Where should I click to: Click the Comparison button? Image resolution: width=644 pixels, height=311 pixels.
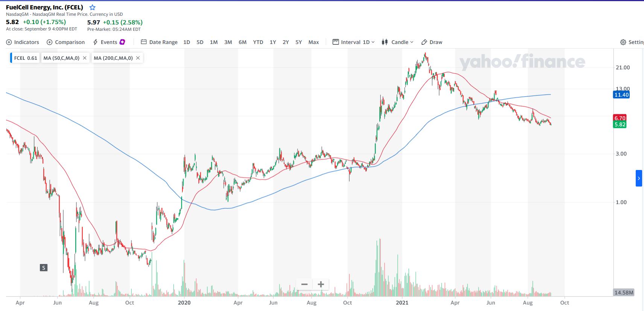tap(65, 42)
